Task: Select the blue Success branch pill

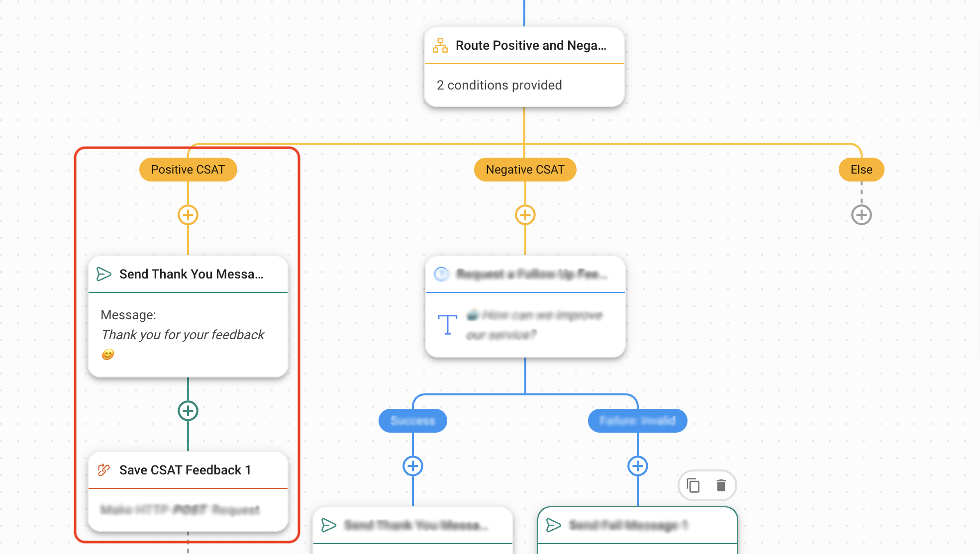Action: (x=413, y=421)
